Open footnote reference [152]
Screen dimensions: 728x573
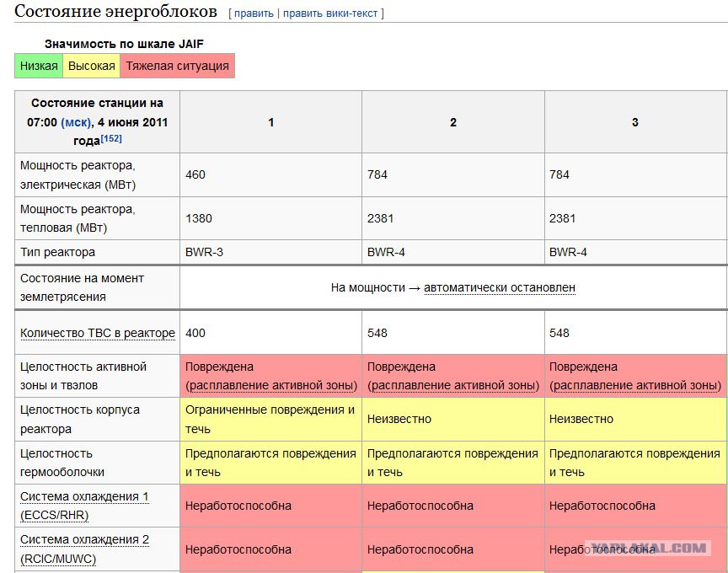111,138
